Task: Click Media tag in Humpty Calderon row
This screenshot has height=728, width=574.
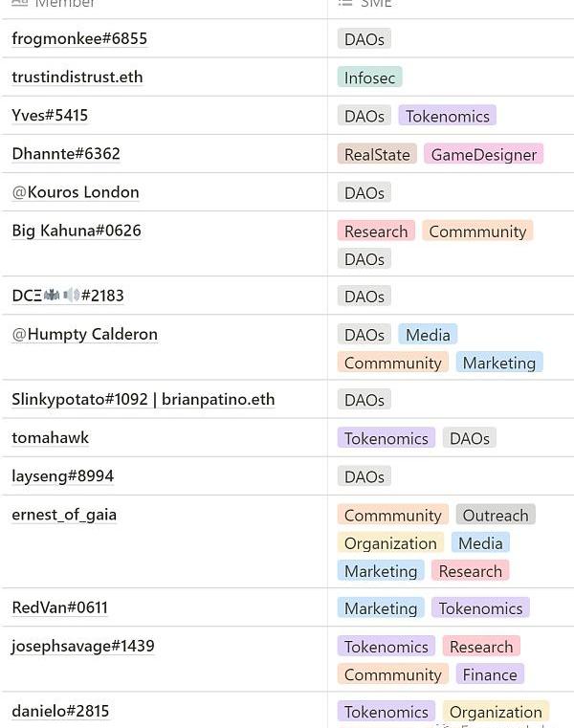Action: pyautogui.click(x=428, y=335)
